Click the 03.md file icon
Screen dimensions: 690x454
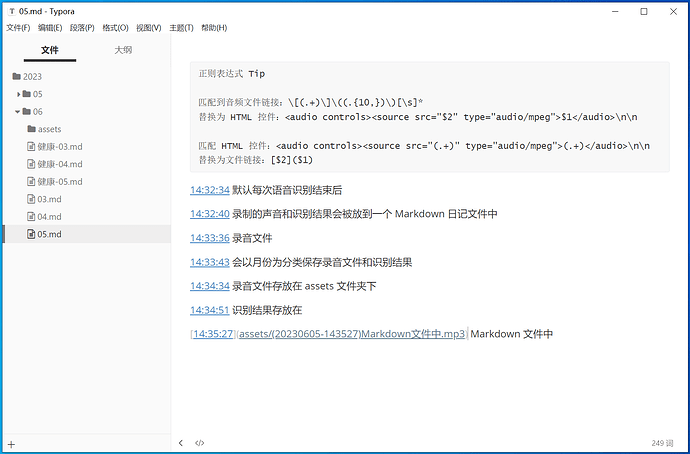click(x=30, y=199)
